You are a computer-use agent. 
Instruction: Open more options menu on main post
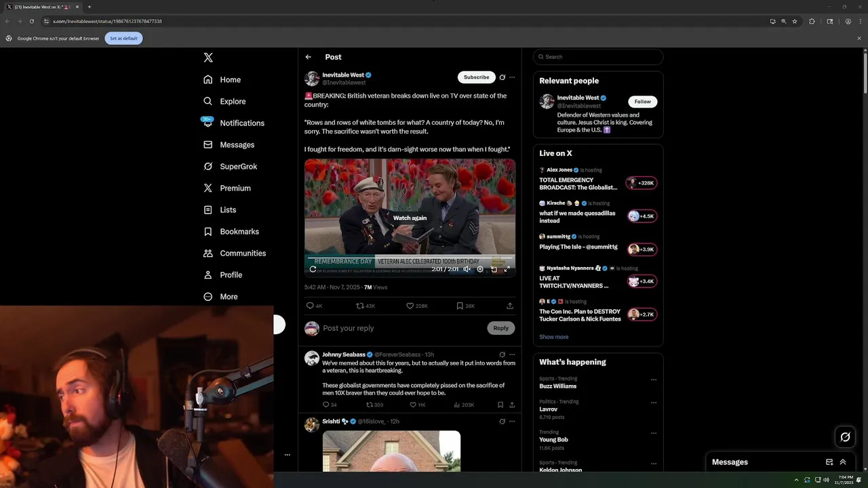coord(512,77)
